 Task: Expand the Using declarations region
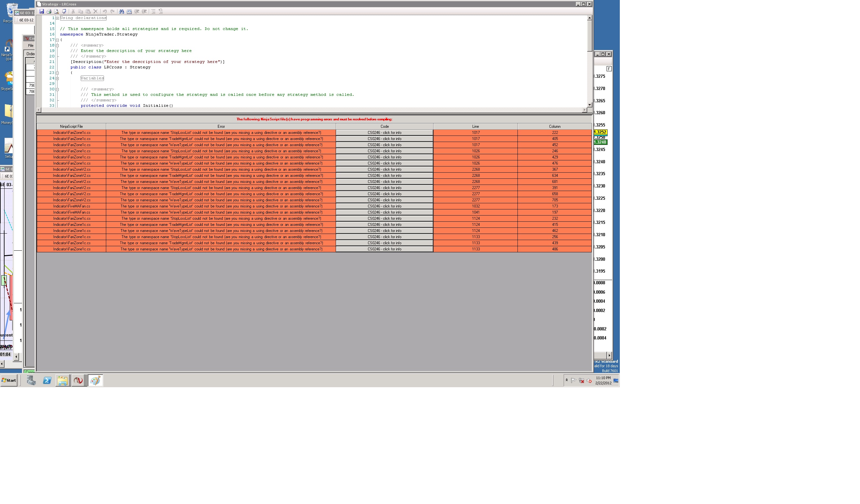coord(57,18)
